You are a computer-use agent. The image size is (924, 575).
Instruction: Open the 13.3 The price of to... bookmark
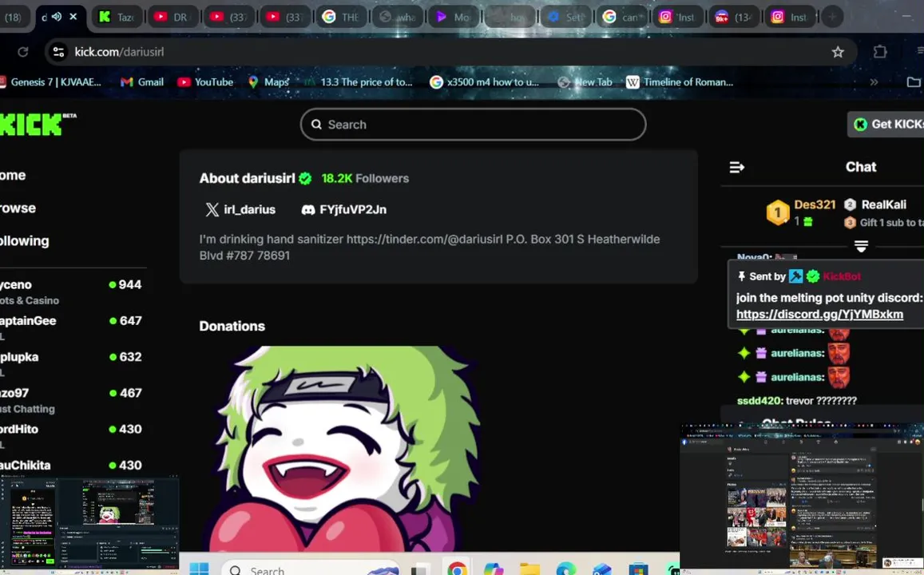coord(359,82)
